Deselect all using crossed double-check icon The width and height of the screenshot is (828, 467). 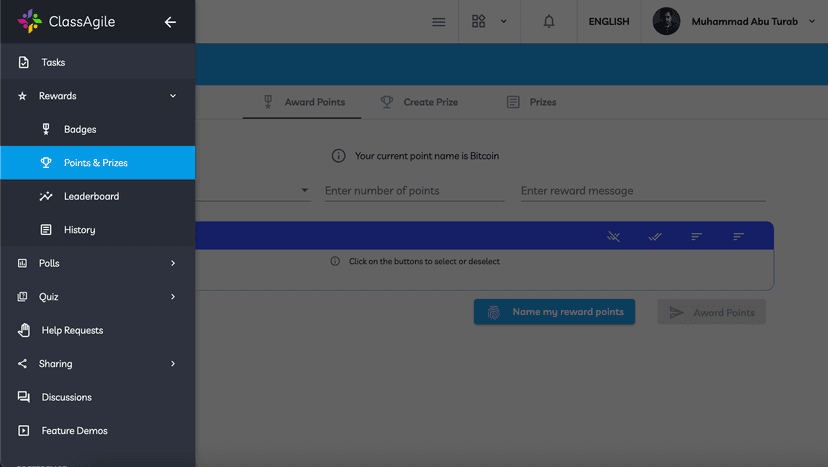614,236
